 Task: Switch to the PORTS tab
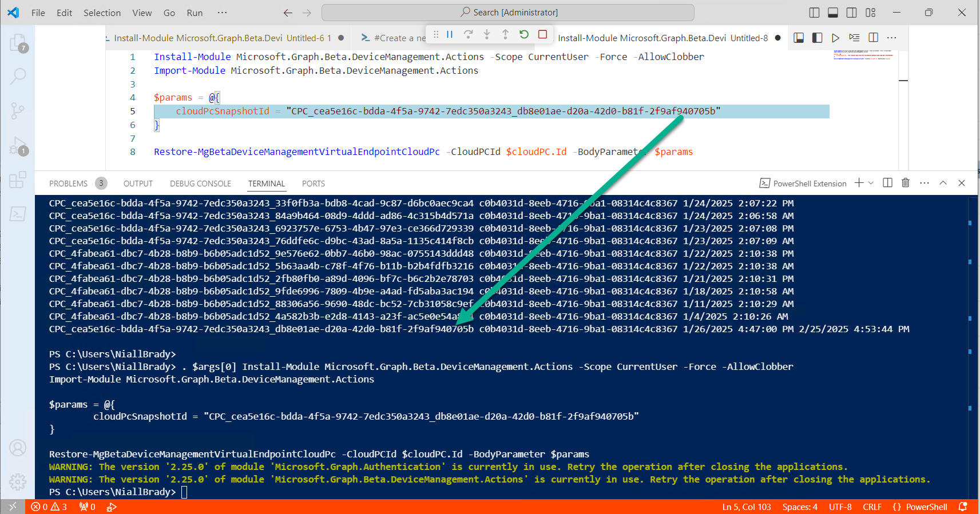314,184
